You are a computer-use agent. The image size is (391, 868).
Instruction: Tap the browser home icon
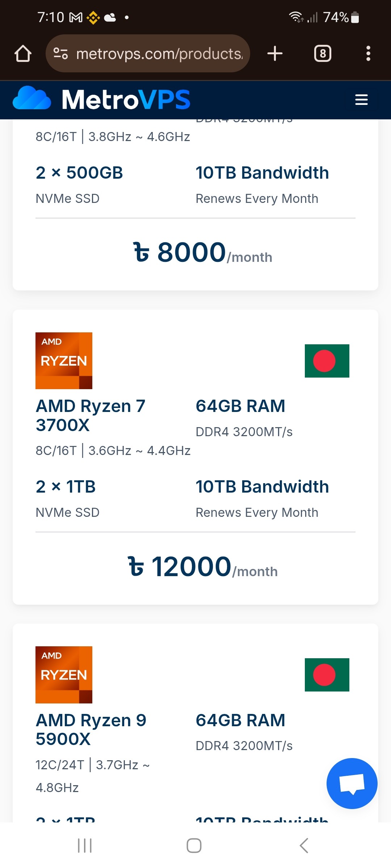click(23, 54)
